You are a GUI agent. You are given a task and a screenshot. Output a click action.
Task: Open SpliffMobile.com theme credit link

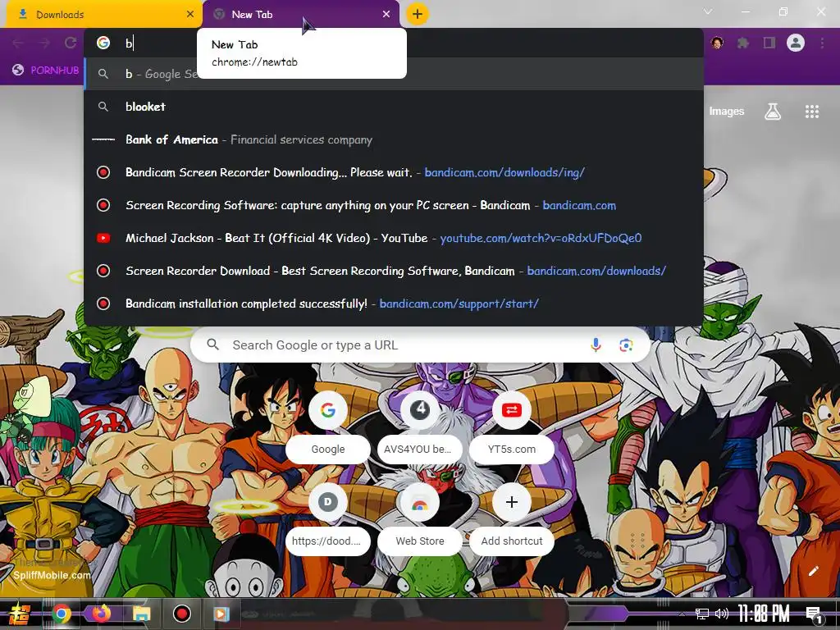[52, 575]
